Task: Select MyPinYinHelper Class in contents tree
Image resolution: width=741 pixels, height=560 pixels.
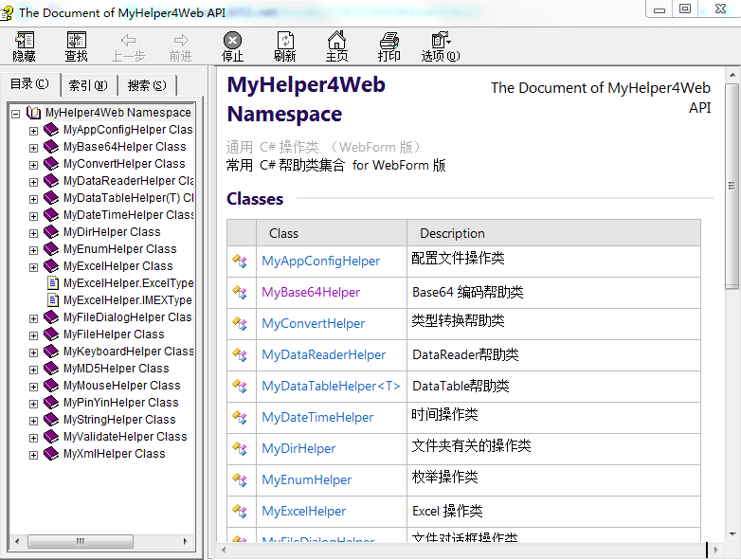Action: pyautogui.click(x=120, y=403)
